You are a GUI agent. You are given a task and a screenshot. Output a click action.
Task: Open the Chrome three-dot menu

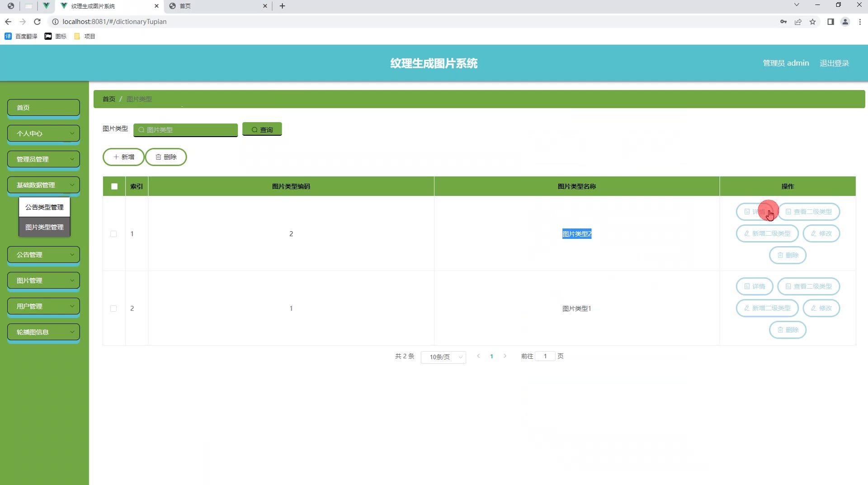point(860,22)
